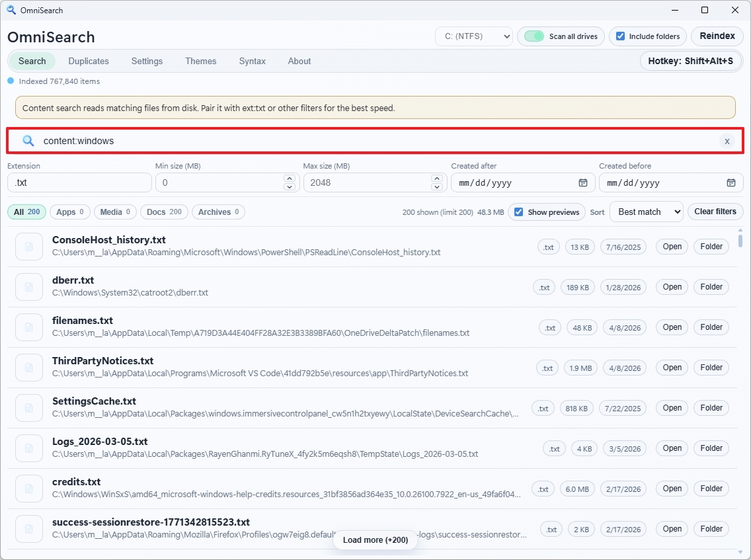Click the file icon beside SettingsCache.txt
The image size is (751, 560).
[x=28, y=407]
